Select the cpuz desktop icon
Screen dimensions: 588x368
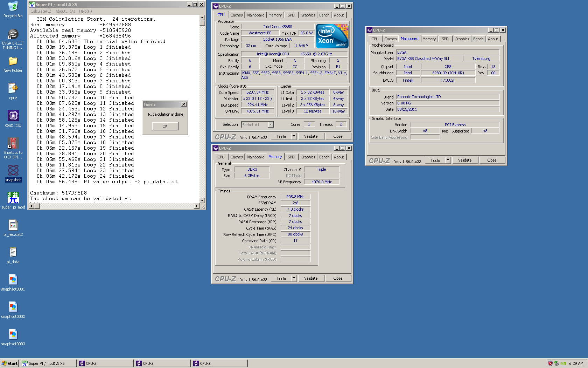13,91
